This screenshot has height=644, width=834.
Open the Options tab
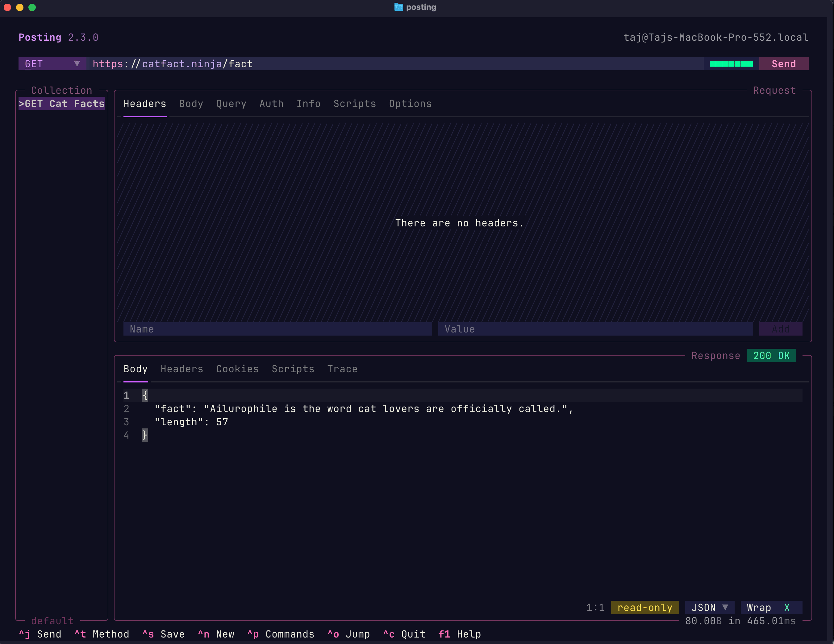point(410,104)
